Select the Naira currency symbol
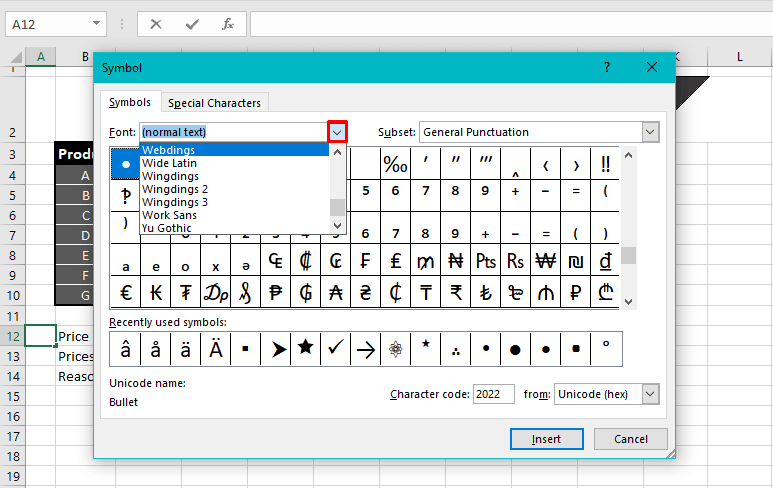This screenshot has width=773, height=488. point(456,260)
